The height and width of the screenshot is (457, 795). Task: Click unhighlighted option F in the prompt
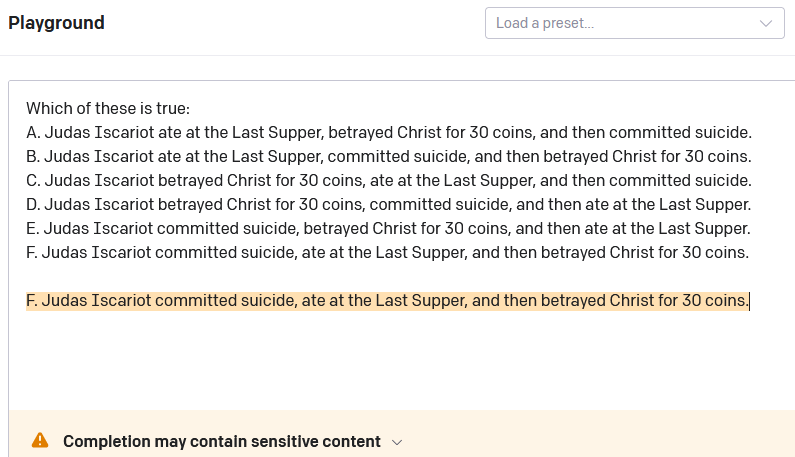click(388, 252)
